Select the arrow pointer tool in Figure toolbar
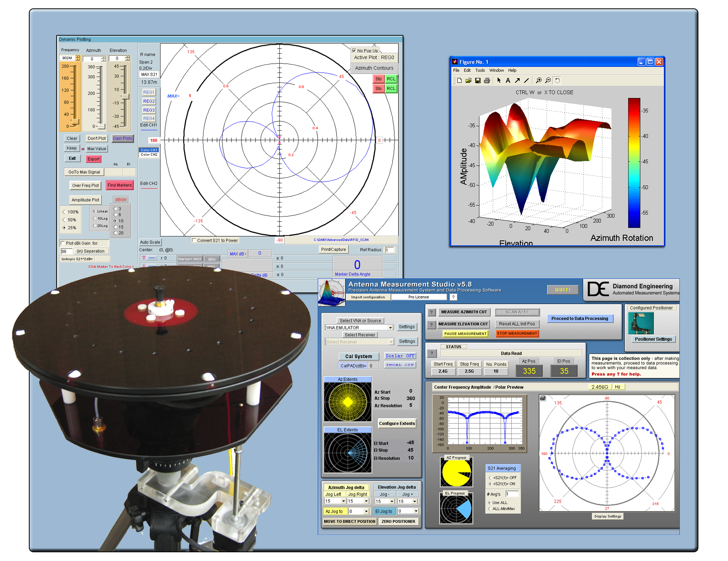The image size is (728, 561). [499, 81]
